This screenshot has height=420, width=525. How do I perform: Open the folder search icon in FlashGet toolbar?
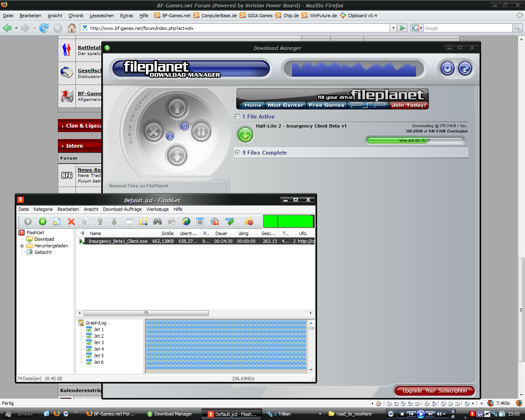(143, 221)
